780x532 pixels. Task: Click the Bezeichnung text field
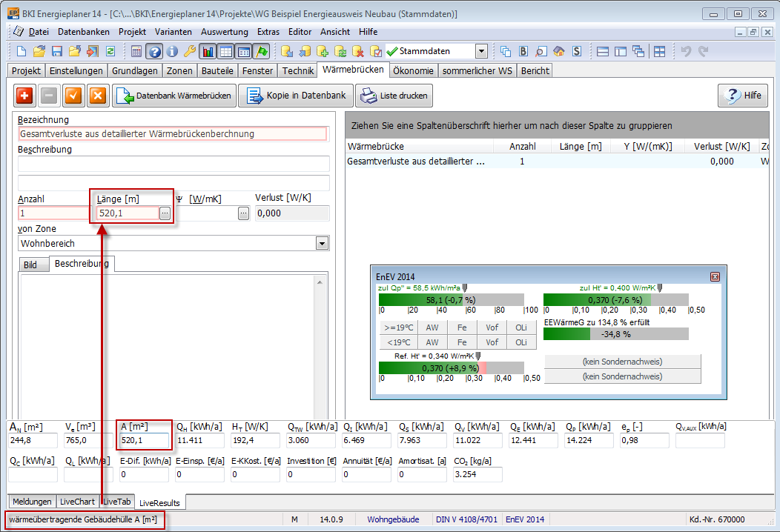pyautogui.click(x=173, y=134)
